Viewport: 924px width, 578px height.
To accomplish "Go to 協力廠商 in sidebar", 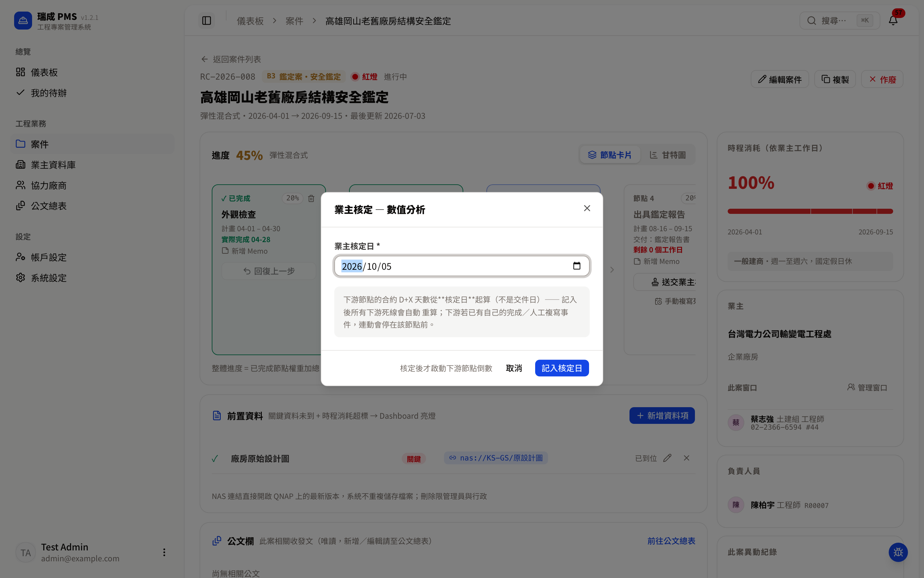I will click(x=92, y=185).
